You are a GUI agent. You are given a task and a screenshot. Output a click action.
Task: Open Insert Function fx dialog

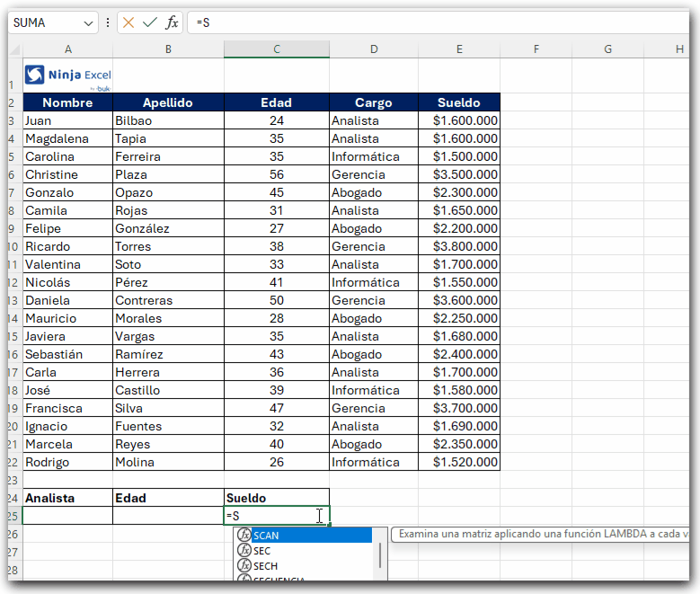coord(172,22)
